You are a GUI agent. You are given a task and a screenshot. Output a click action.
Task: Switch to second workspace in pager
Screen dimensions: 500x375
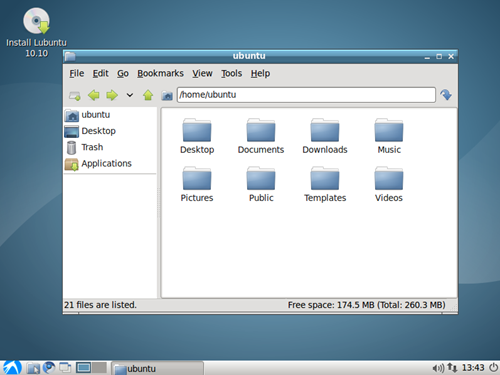pyautogui.click(x=99, y=368)
